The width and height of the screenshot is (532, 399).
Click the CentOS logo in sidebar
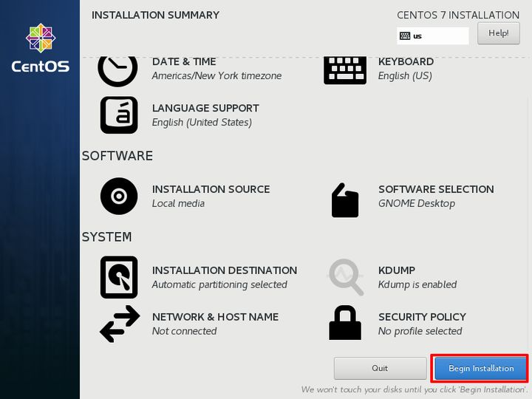(x=41, y=48)
